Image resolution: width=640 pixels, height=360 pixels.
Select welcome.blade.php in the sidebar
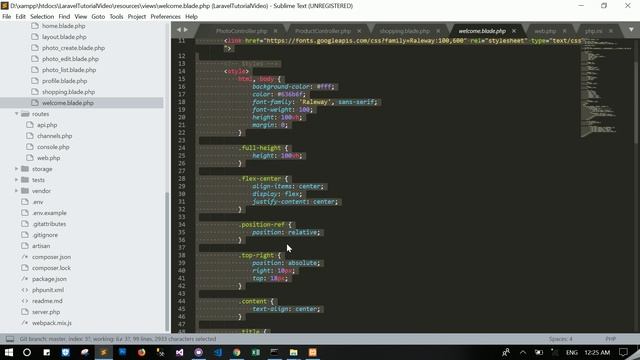coord(68,103)
